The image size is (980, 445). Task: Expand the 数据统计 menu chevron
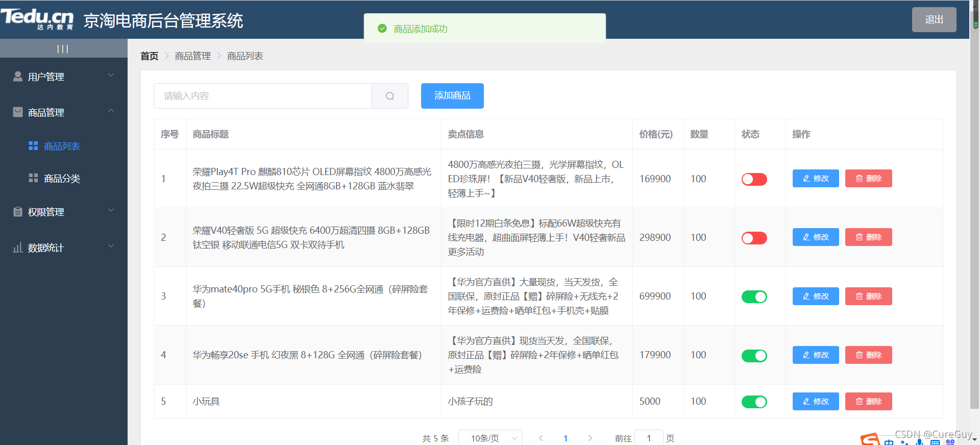[x=111, y=246]
